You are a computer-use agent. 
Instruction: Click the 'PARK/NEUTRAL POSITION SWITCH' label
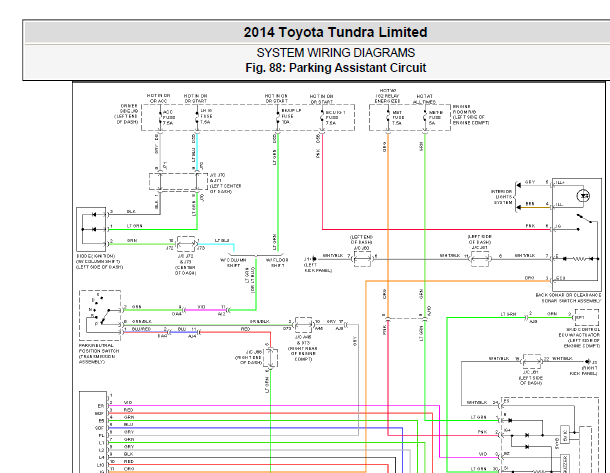(99, 353)
